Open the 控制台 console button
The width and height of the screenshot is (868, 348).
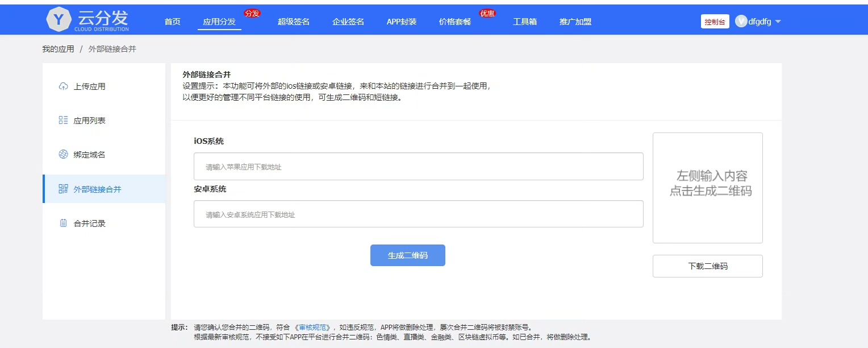[715, 22]
